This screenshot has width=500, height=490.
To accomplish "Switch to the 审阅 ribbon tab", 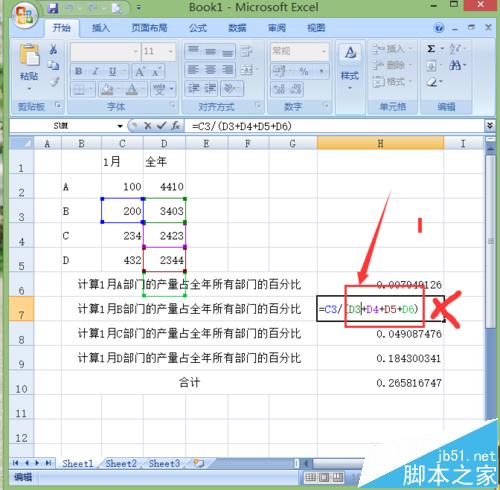I will [277, 28].
